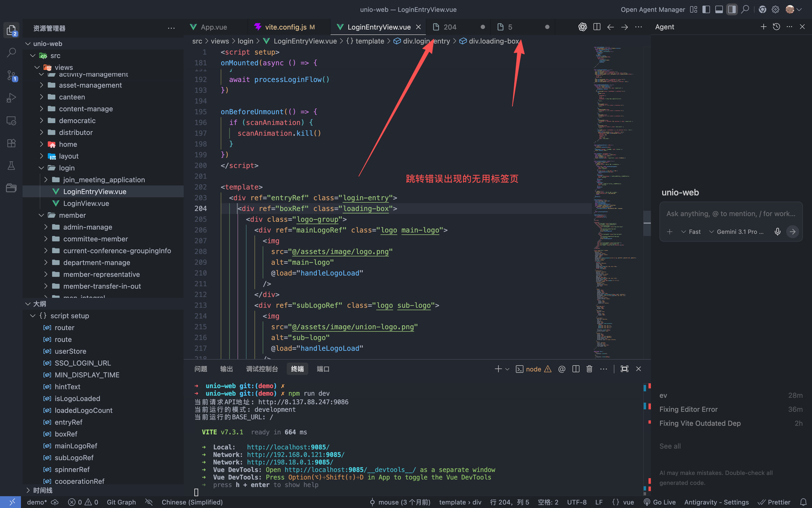The height and width of the screenshot is (508, 812).
Task: Kill the terminal with trash icon
Action: point(589,369)
